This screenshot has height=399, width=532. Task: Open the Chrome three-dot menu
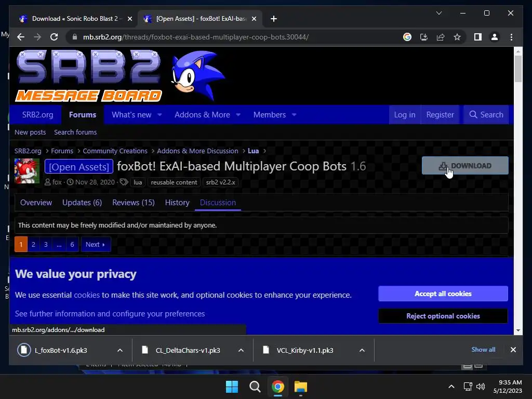pos(511,37)
